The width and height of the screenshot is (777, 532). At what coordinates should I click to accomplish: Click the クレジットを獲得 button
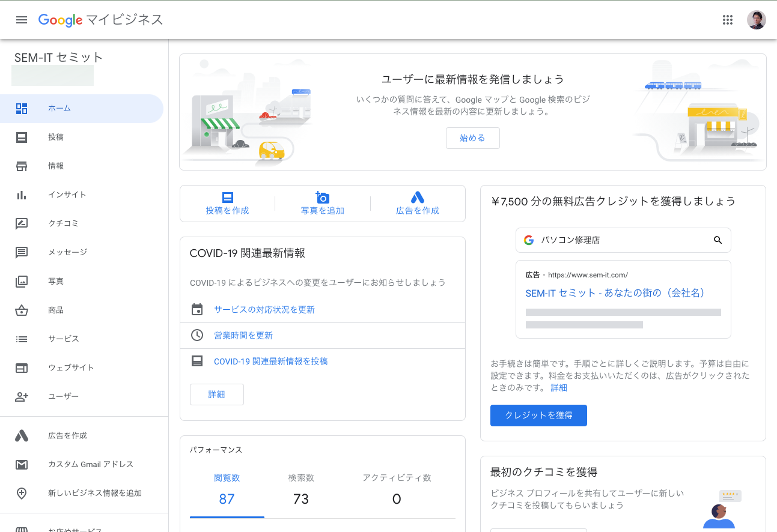[538, 416]
